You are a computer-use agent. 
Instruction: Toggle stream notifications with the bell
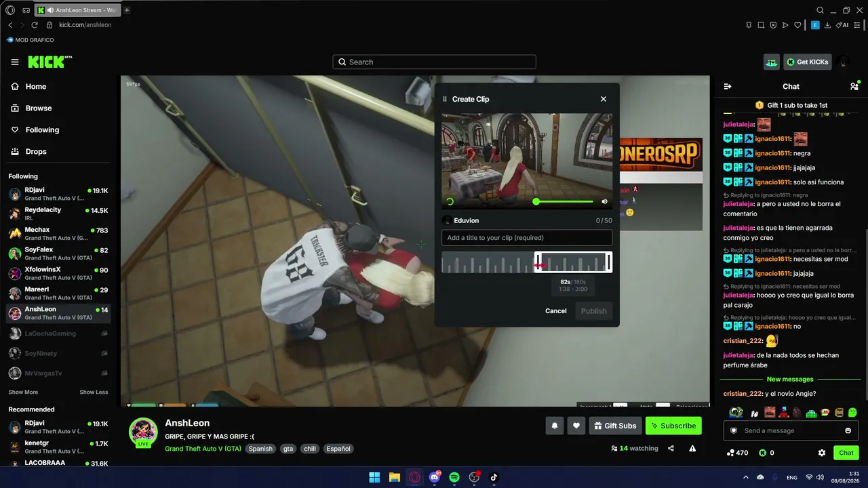(x=555, y=426)
